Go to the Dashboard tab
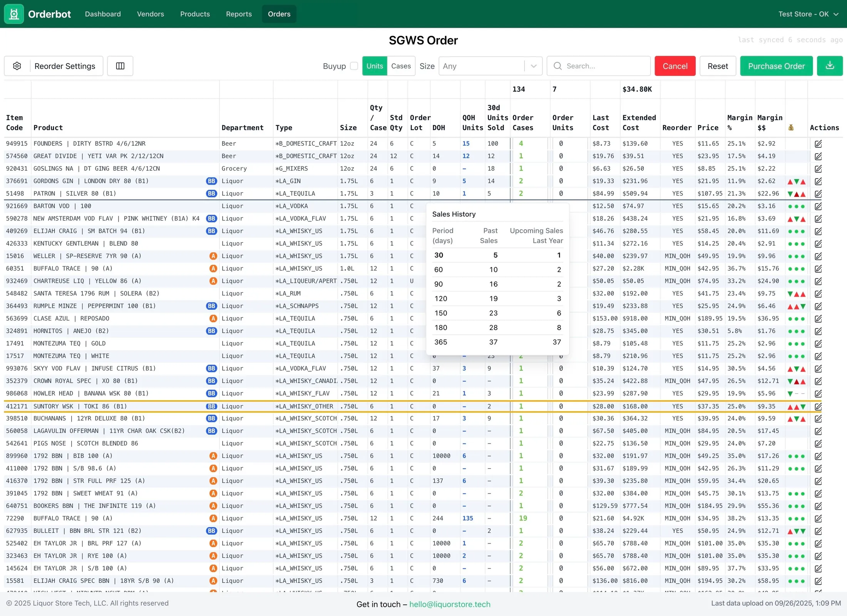Screen dimensions: 847x616 click(x=103, y=14)
